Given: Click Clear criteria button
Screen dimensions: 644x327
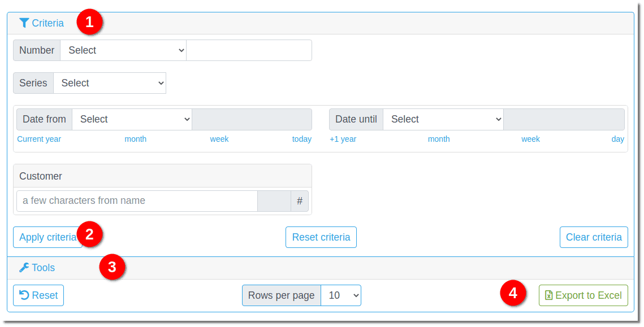Looking at the screenshot, I should point(594,237).
